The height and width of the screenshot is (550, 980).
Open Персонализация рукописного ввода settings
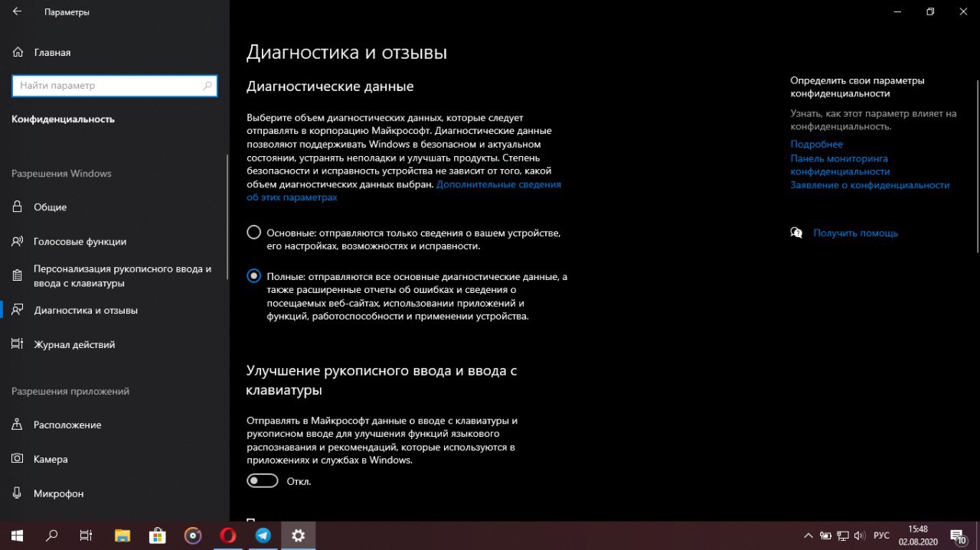[115, 276]
